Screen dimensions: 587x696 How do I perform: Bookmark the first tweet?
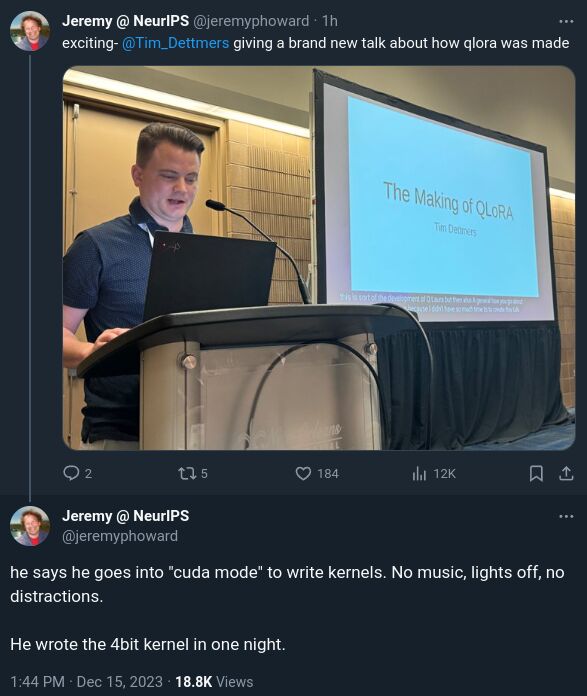click(x=536, y=474)
